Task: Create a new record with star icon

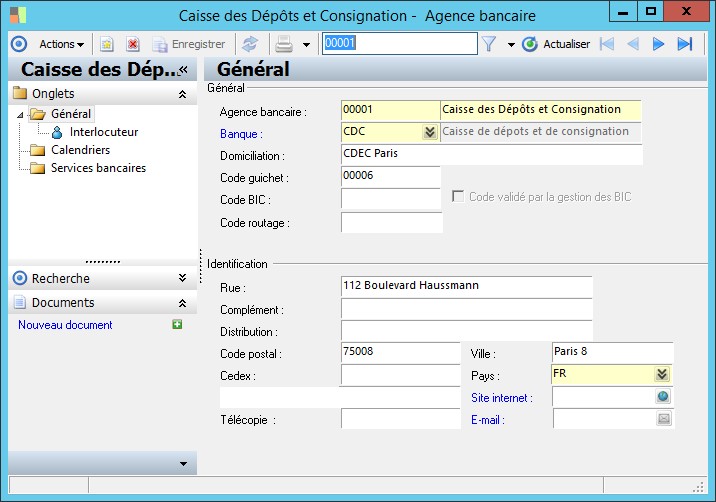Action: pos(107,44)
